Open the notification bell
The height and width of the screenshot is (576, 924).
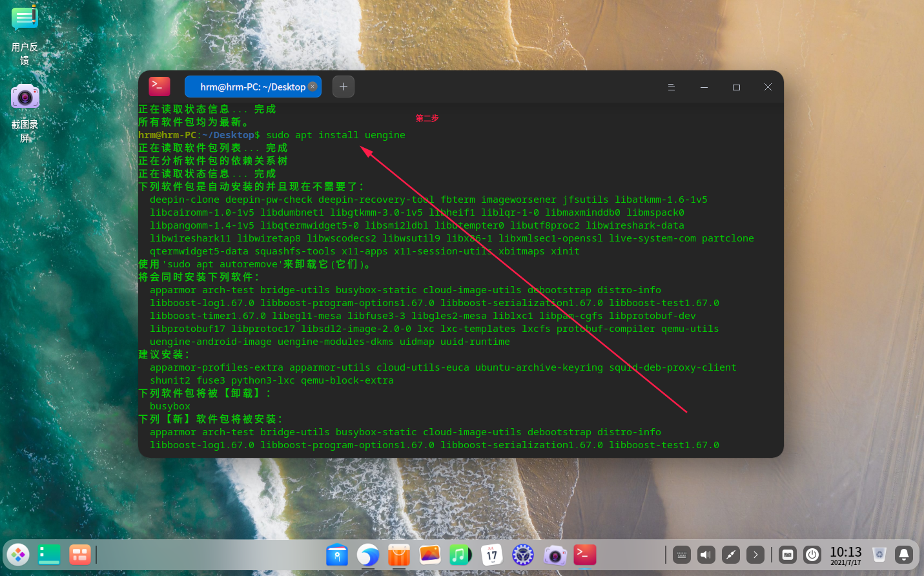click(x=904, y=555)
